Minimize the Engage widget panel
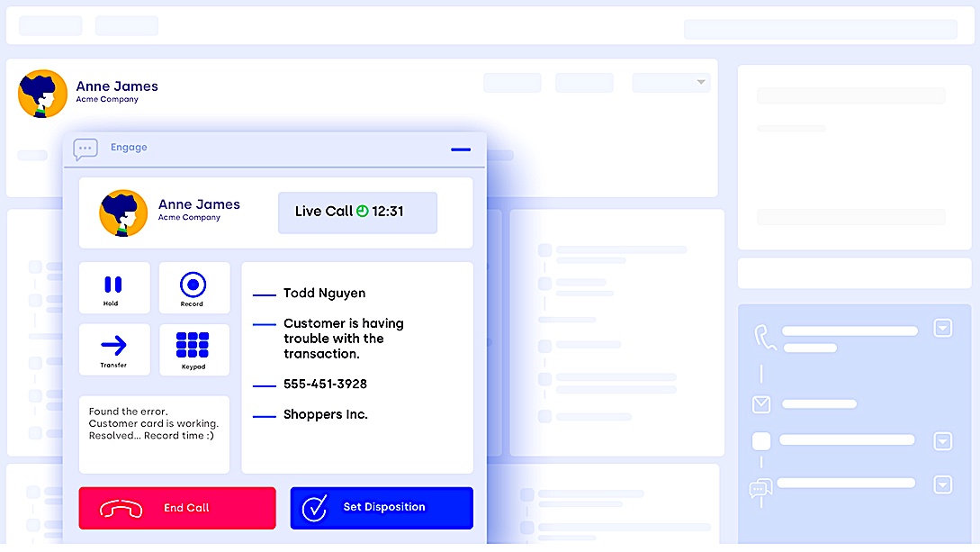Viewport: 980px width, 552px height. tap(460, 149)
